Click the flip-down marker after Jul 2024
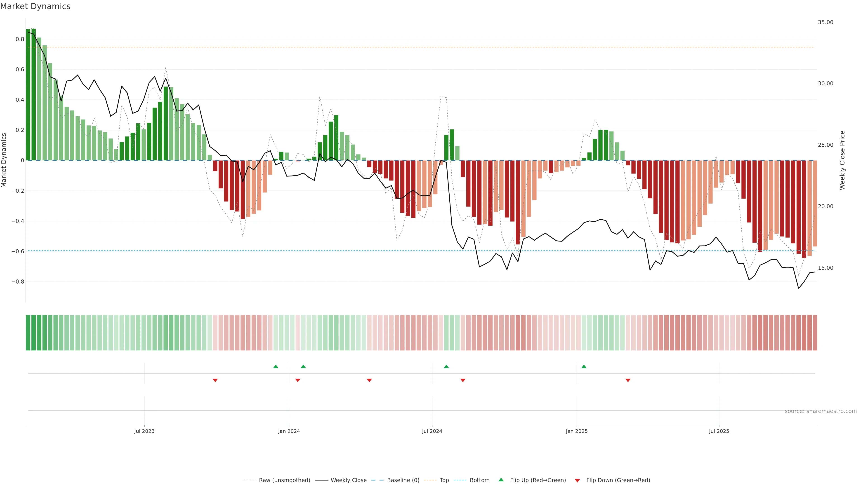Image resolution: width=868 pixels, height=488 pixels. point(463,380)
